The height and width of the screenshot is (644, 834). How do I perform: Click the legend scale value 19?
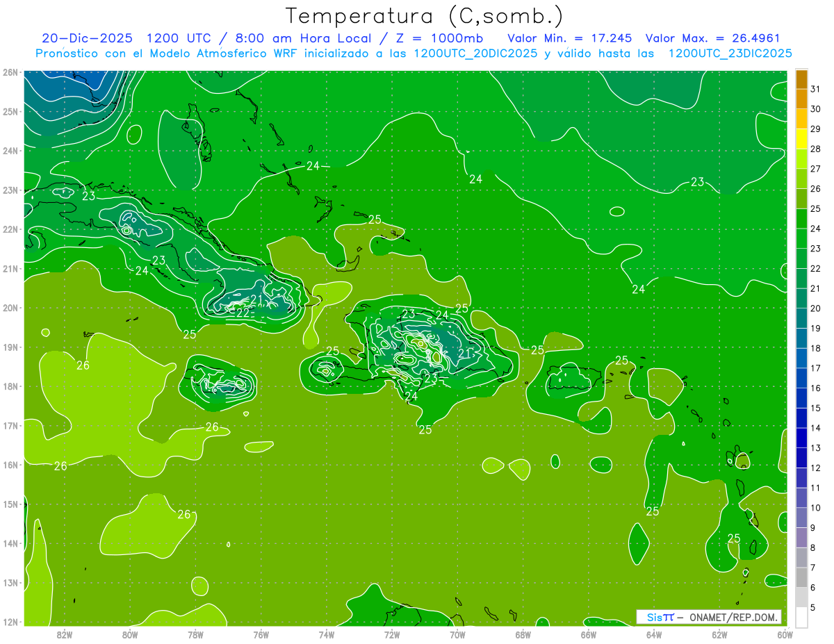coord(815,329)
